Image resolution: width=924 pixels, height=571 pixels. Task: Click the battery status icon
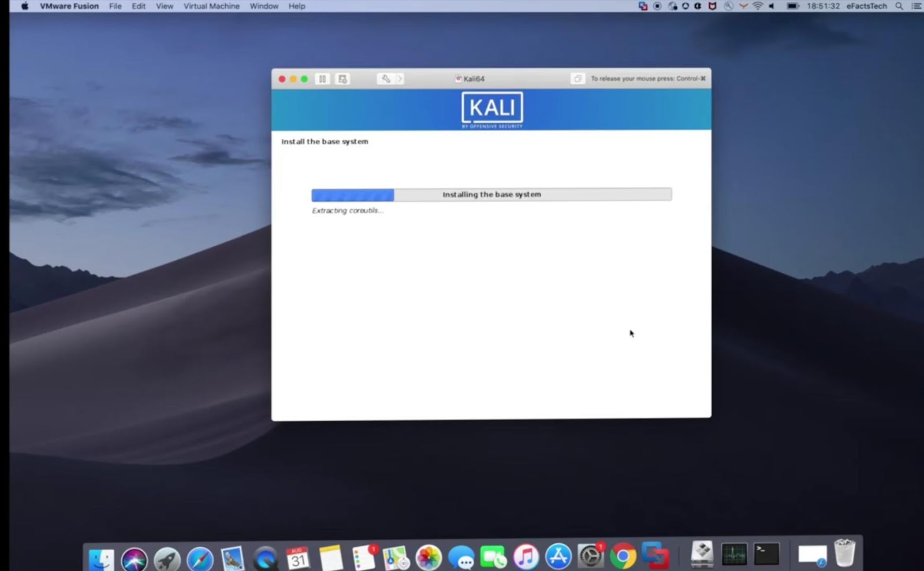[793, 6]
